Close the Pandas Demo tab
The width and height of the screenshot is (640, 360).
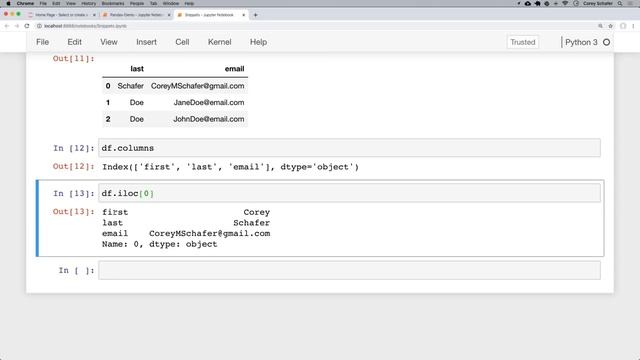point(169,15)
